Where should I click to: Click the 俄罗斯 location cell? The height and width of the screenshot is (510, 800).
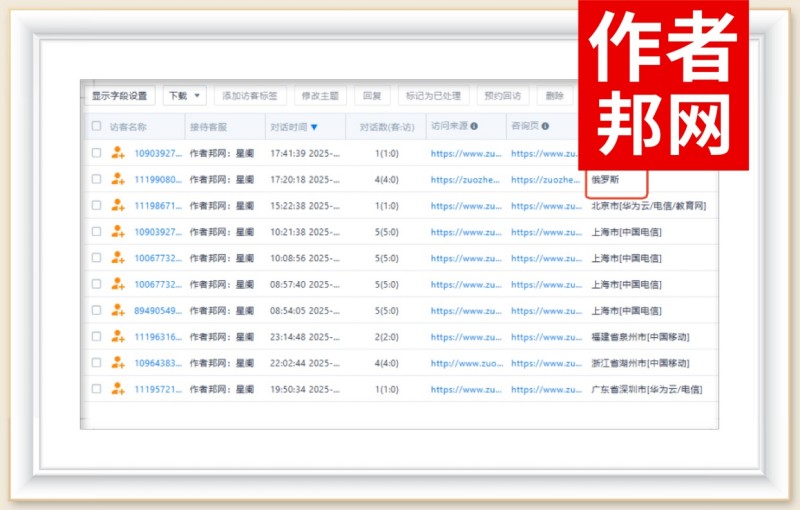click(606, 180)
